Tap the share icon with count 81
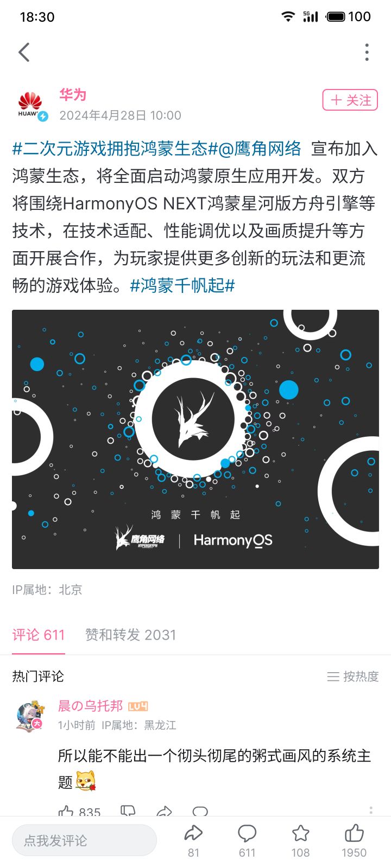This screenshot has height=868, width=391. click(x=193, y=841)
